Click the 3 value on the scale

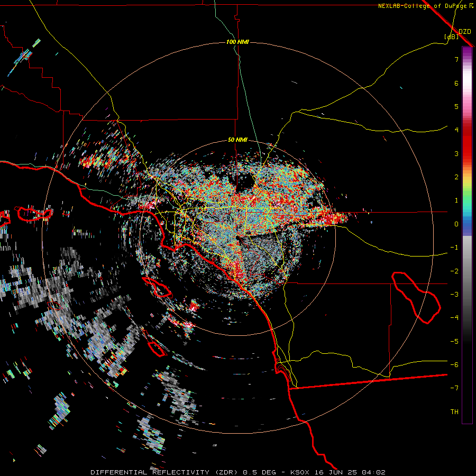tap(456, 153)
